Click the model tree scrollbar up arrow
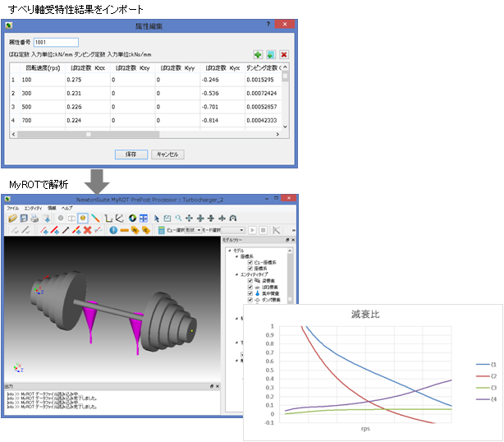Image resolution: width=504 pixels, height=442 pixels. click(x=290, y=251)
